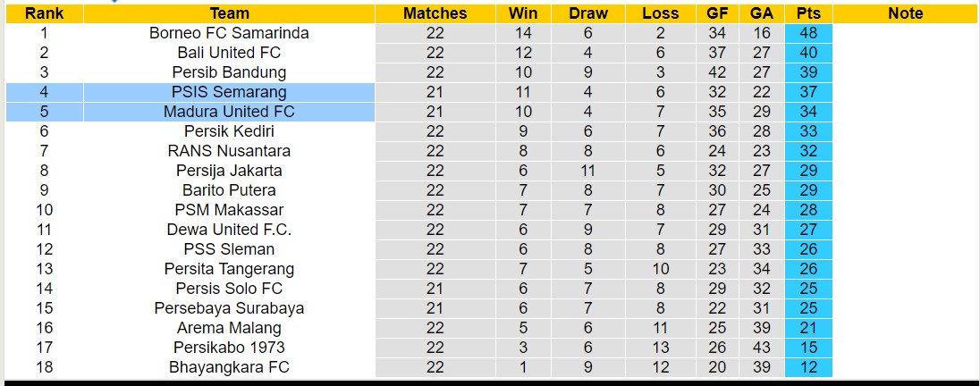Click the 48 points cell for Borneo

(x=809, y=33)
